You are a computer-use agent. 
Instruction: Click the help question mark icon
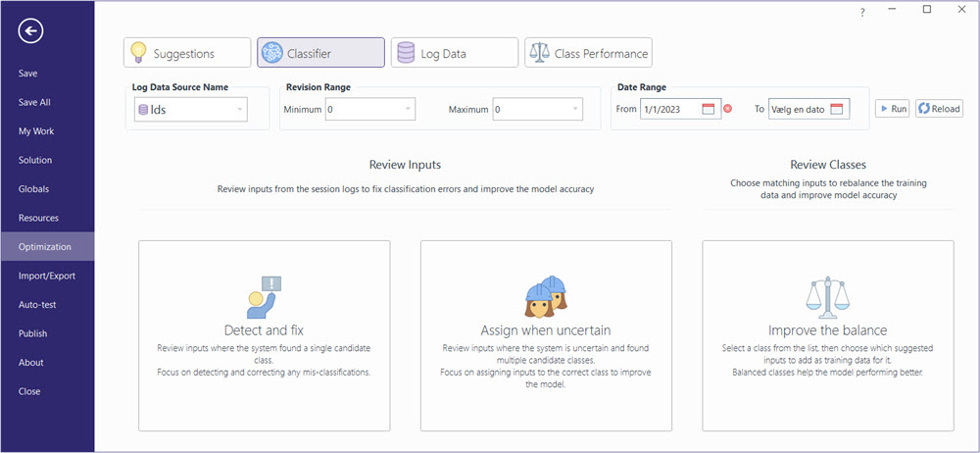(862, 12)
